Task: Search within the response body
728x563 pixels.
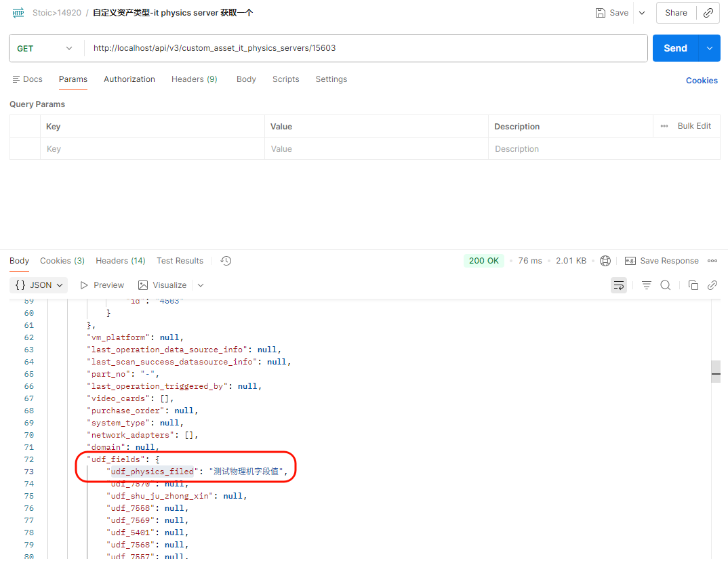Action: click(x=666, y=285)
